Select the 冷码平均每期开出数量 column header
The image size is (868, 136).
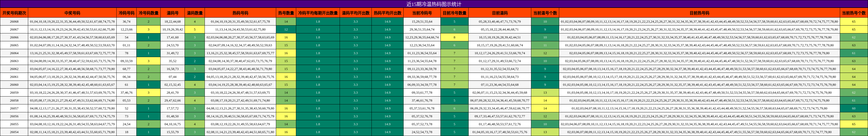click(x=318, y=13)
